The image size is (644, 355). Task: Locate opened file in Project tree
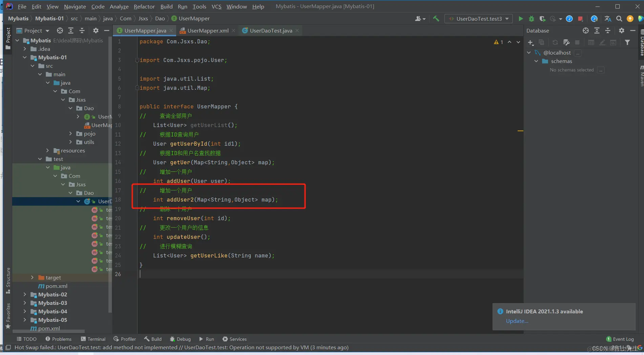pyautogui.click(x=60, y=30)
